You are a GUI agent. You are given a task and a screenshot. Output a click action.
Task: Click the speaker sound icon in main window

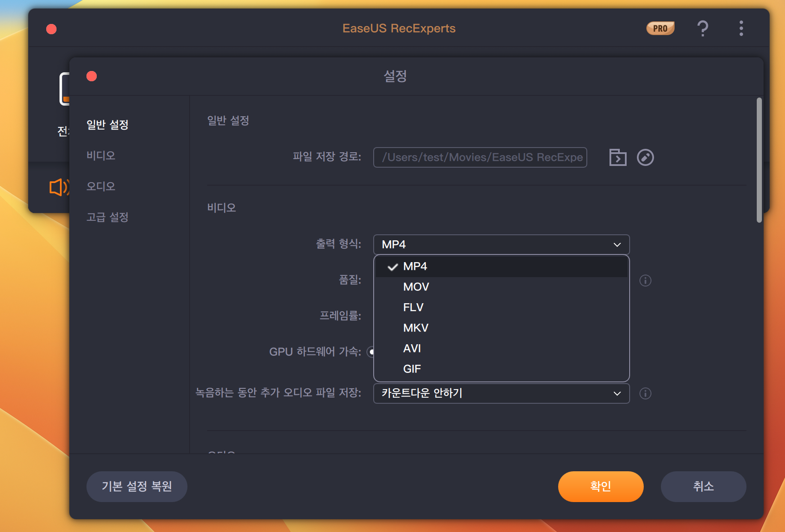59,187
